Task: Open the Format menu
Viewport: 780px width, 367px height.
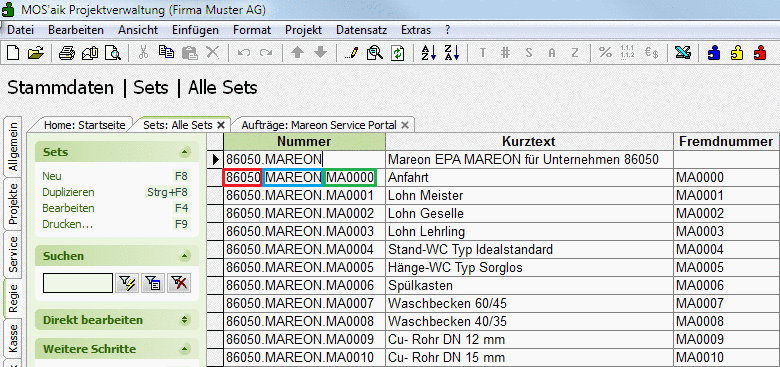Action: (252, 30)
